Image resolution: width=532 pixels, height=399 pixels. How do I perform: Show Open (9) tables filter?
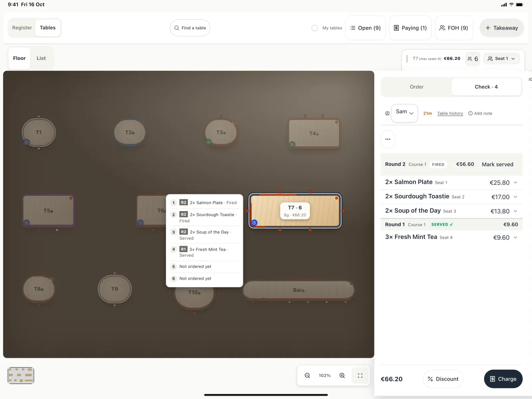[365, 28]
